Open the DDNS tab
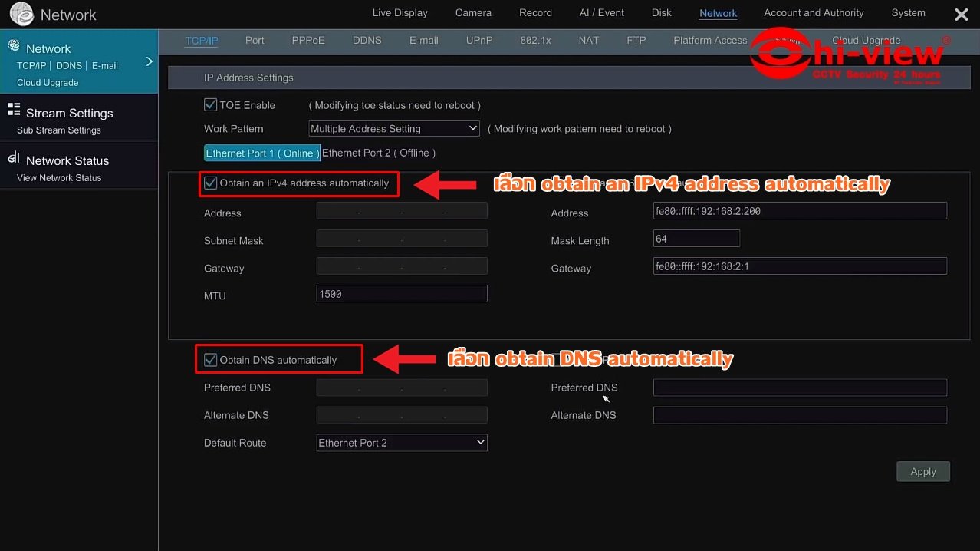This screenshot has width=980, height=551. 367,41
